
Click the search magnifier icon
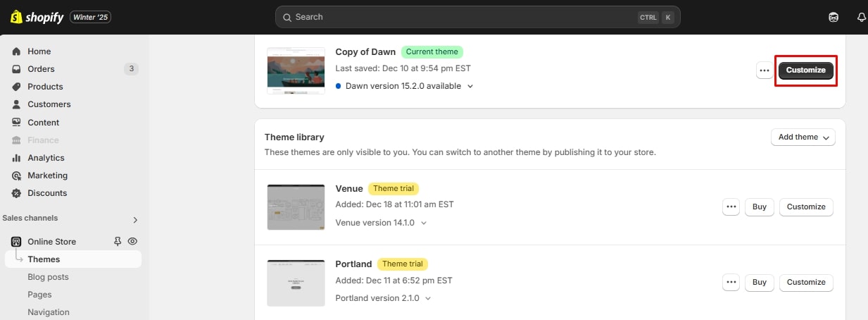pos(287,17)
